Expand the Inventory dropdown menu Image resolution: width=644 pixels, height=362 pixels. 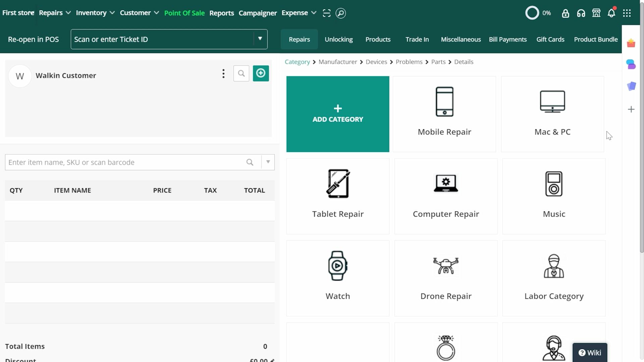(95, 12)
